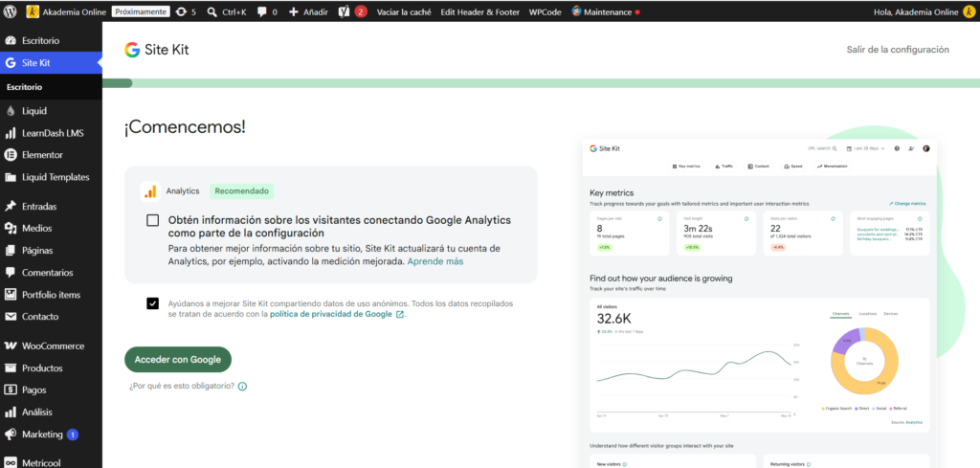Image resolution: width=980 pixels, height=468 pixels.
Task: Click the Recomendado badge
Action: (x=242, y=191)
